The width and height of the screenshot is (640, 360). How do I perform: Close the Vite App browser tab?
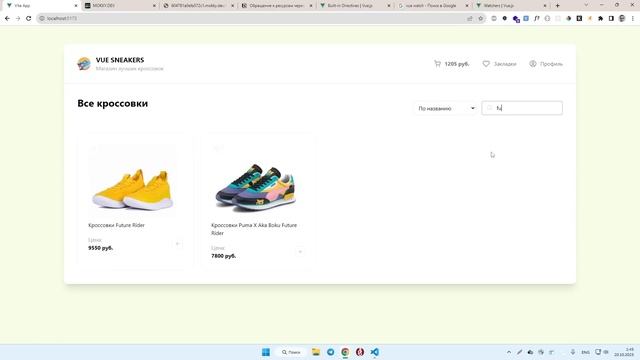click(x=76, y=6)
